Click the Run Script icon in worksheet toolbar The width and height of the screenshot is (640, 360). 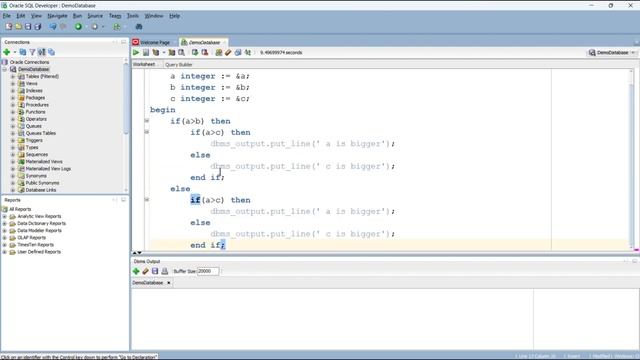coord(146,53)
